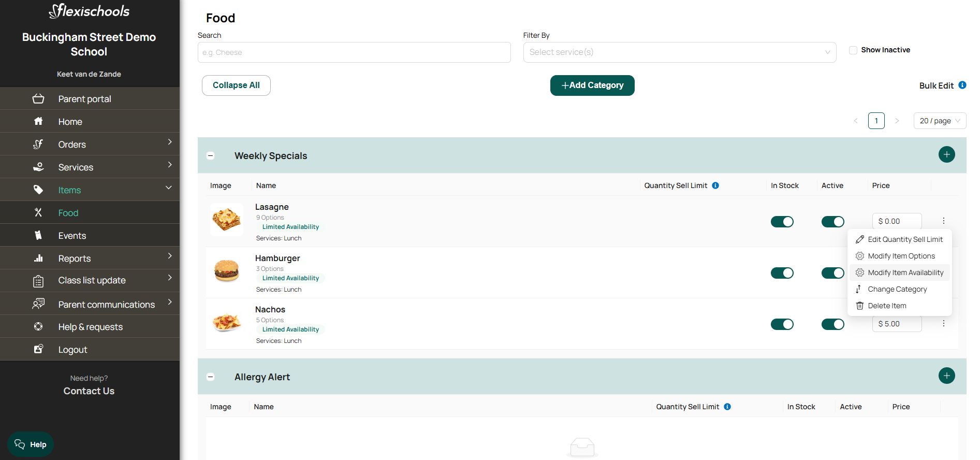Click the add item plus in Allergy Alert

947,376
